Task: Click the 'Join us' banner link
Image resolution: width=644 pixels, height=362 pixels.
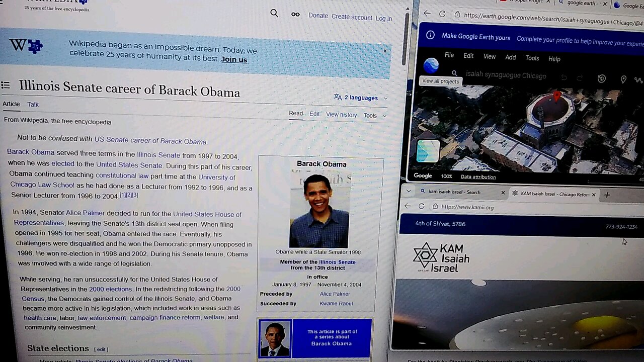Action: [234, 59]
